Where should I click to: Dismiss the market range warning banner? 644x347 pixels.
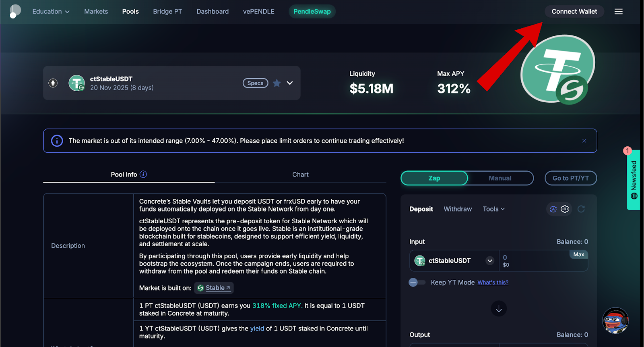pyautogui.click(x=584, y=141)
